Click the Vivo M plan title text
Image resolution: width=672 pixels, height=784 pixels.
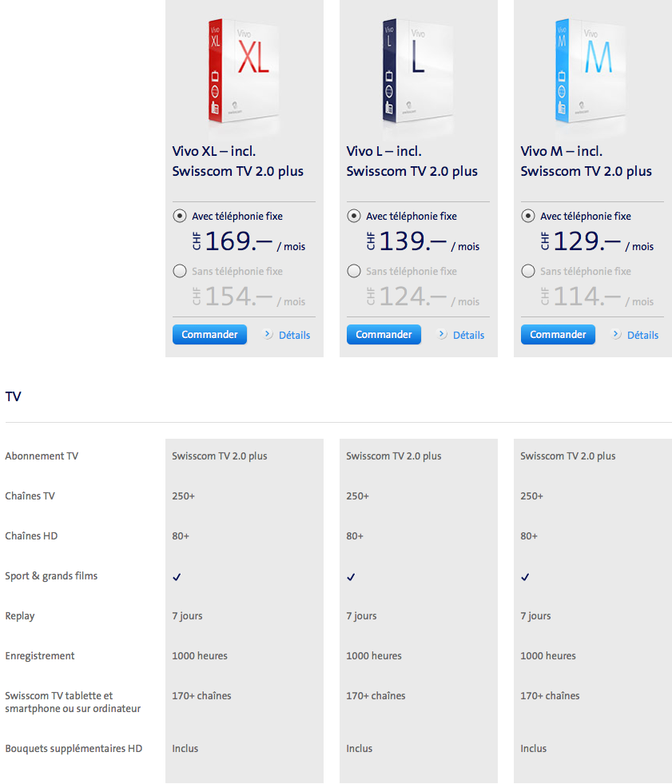586,161
